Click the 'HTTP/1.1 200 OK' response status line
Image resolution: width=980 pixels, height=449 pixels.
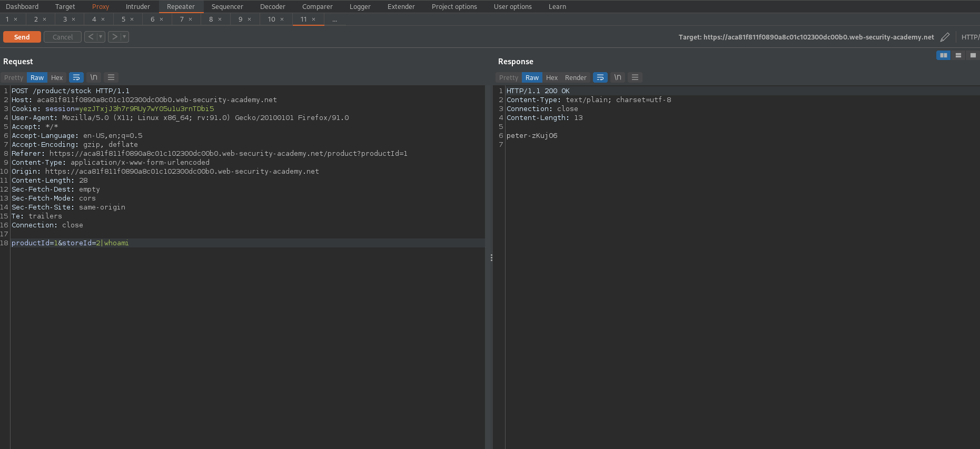pos(538,91)
